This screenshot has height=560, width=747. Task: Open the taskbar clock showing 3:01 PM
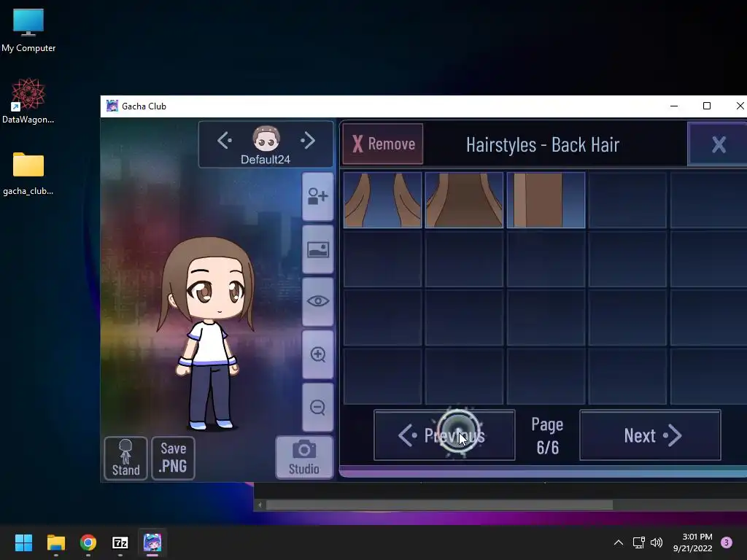pyautogui.click(x=693, y=542)
